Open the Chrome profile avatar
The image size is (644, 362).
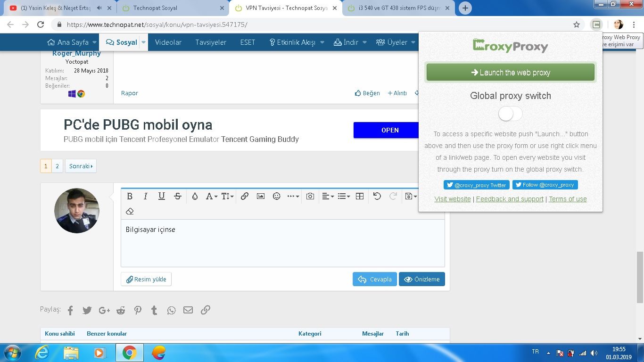click(x=619, y=25)
